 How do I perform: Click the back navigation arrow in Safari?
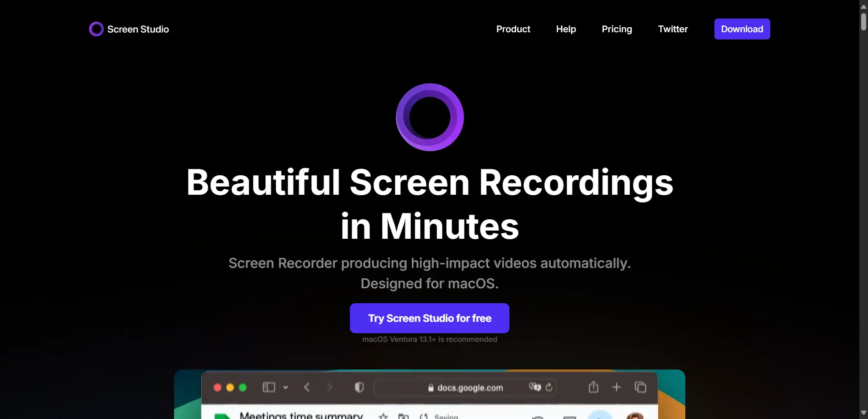307,387
